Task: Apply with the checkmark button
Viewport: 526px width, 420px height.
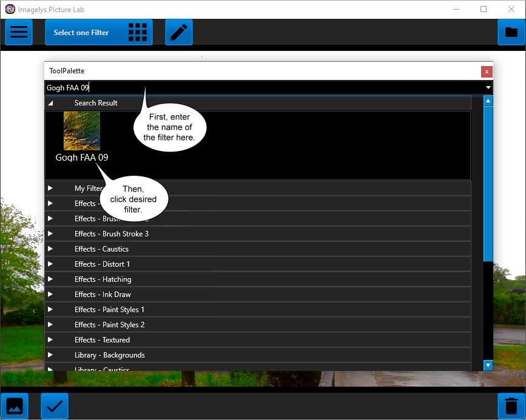Action: pyautogui.click(x=55, y=406)
